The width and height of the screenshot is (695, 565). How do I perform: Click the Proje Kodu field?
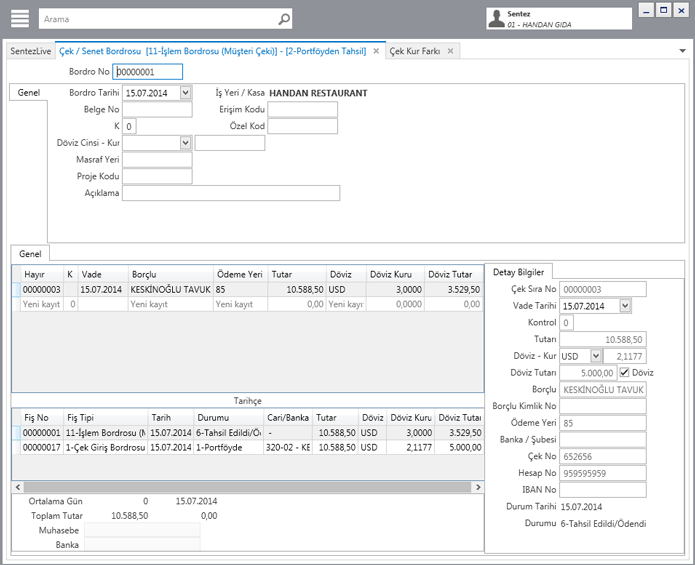[157, 176]
